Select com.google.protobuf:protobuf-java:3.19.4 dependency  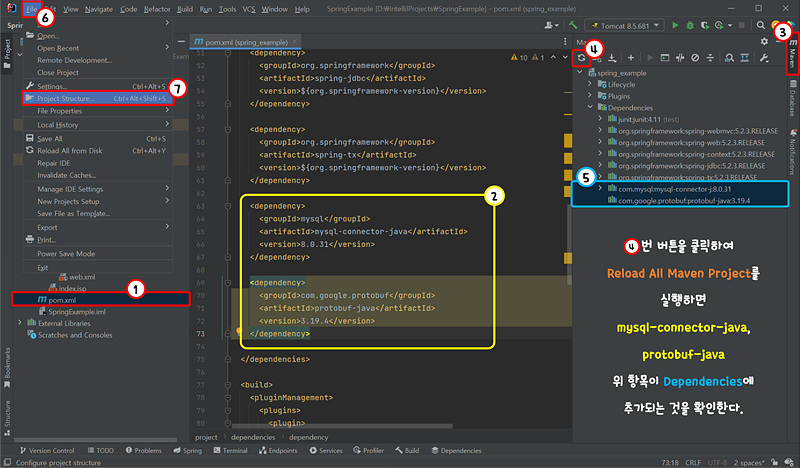point(684,201)
